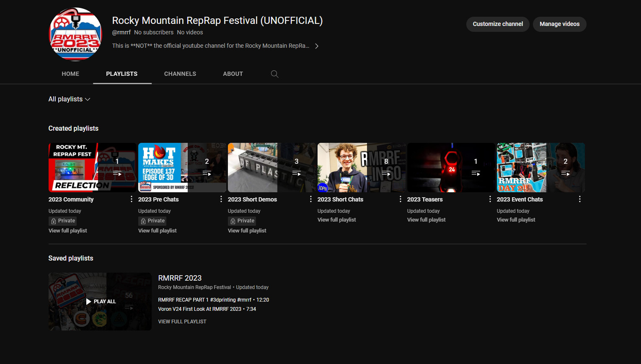Switch to the HOME tab
This screenshot has height=364, width=641.
pos(70,74)
